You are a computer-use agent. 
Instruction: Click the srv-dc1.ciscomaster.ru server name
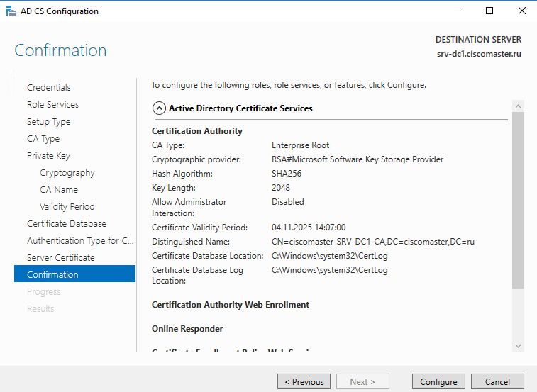479,54
